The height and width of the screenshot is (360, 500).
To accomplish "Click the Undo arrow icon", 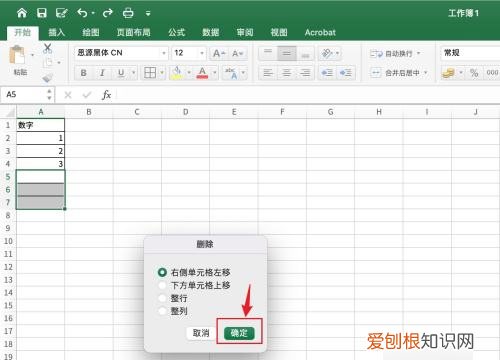I will click(82, 13).
